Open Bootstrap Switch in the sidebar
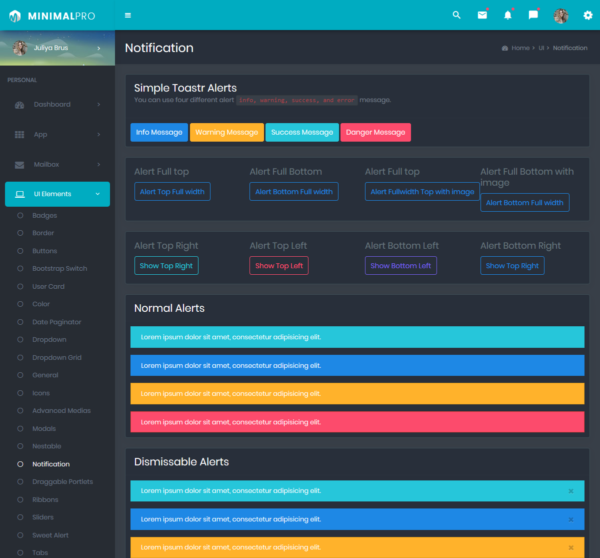 [60, 269]
